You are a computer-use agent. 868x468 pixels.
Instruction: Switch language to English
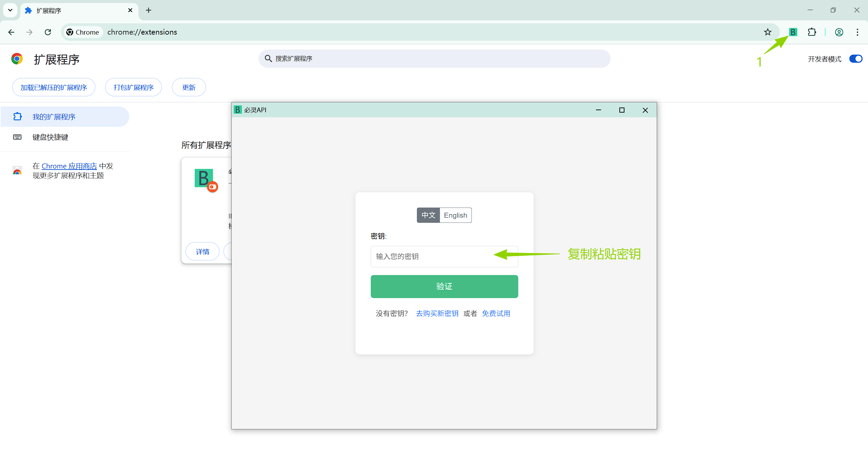pyautogui.click(x=455, y=215)
